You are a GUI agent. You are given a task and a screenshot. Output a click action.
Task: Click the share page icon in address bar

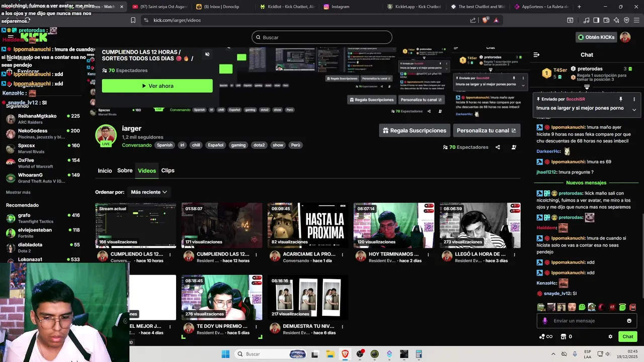pos(473,20)
